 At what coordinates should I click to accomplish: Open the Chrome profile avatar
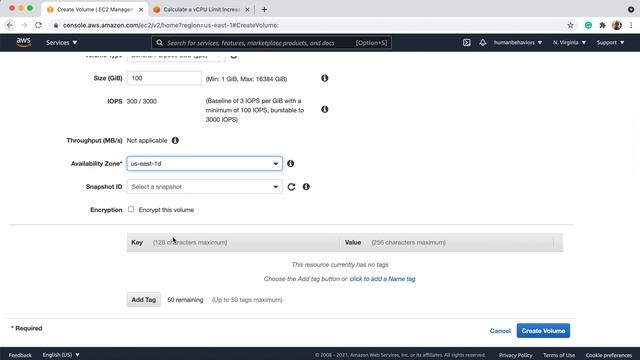617,25
